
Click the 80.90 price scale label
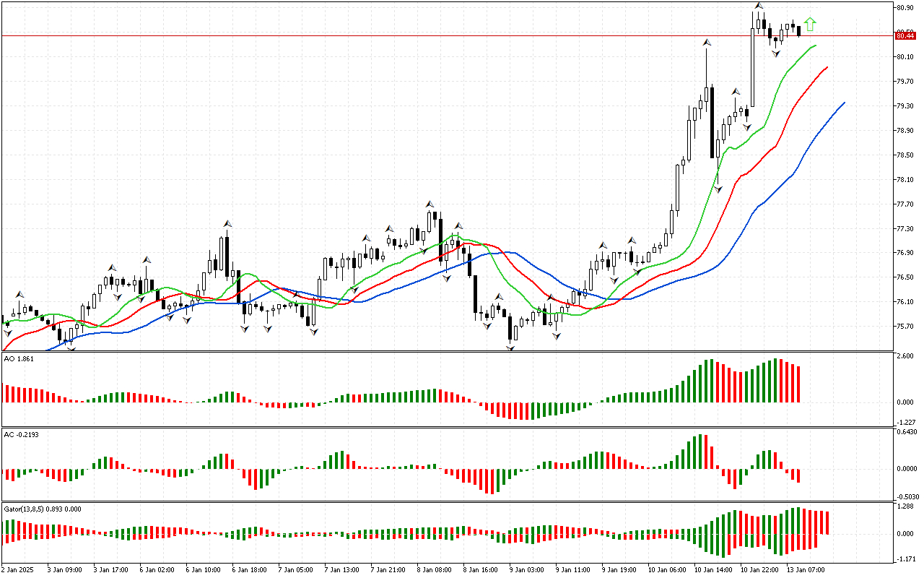[905, 8]
